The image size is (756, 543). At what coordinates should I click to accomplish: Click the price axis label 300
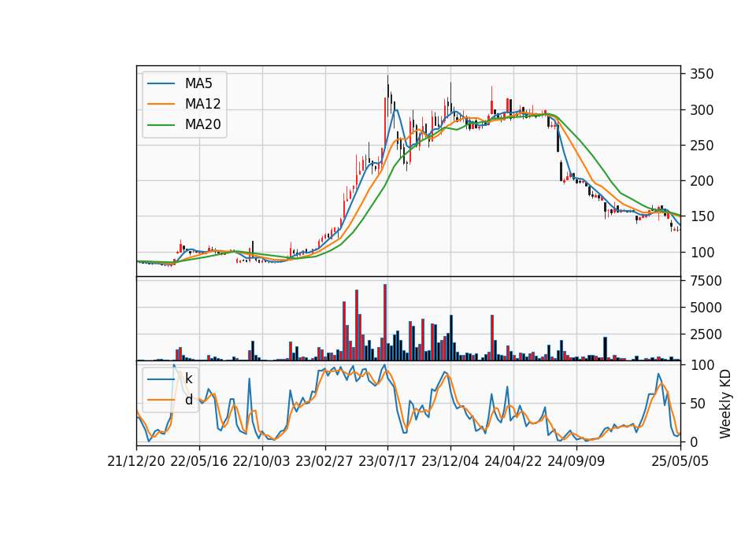pos(702,110)
